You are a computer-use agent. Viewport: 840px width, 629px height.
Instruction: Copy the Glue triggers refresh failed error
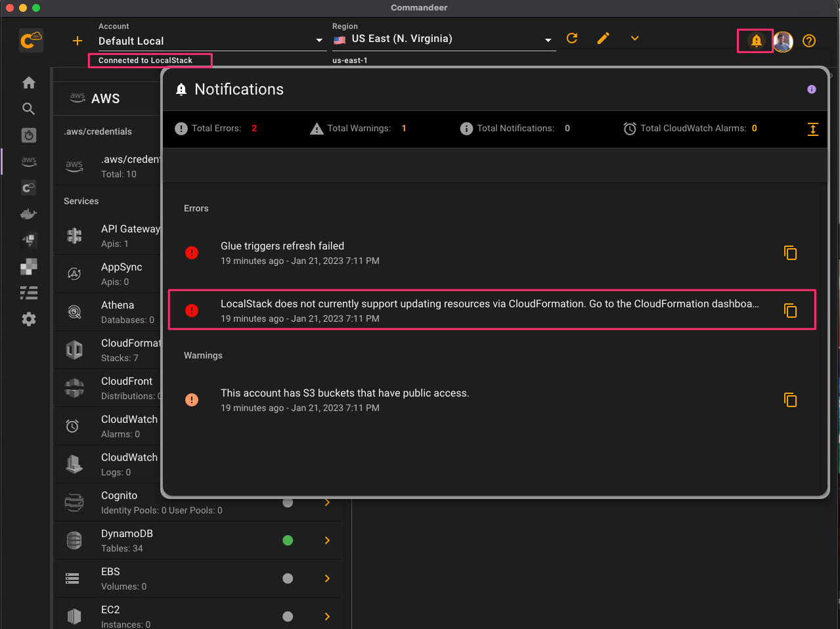(x=790, y=253)
